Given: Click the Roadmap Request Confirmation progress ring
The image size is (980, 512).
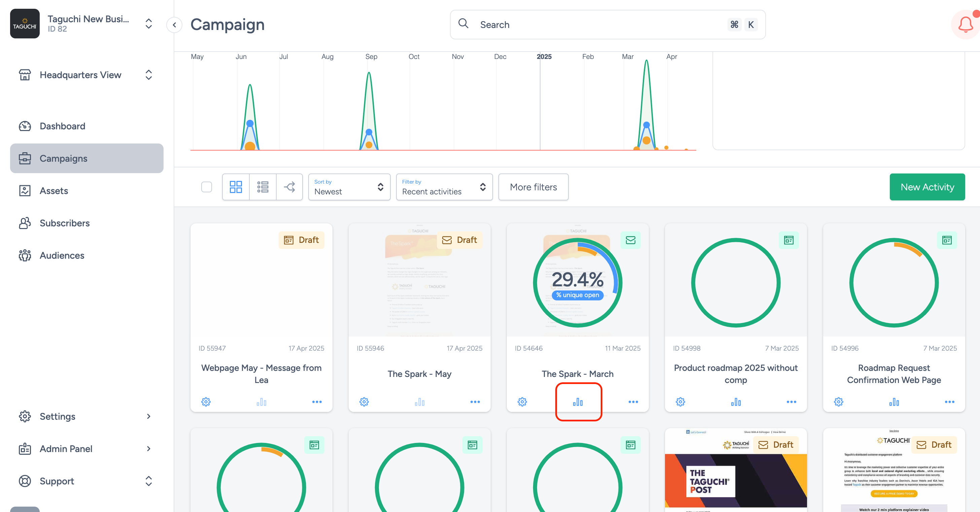Looking at the screenshot, I should (894, 283).
